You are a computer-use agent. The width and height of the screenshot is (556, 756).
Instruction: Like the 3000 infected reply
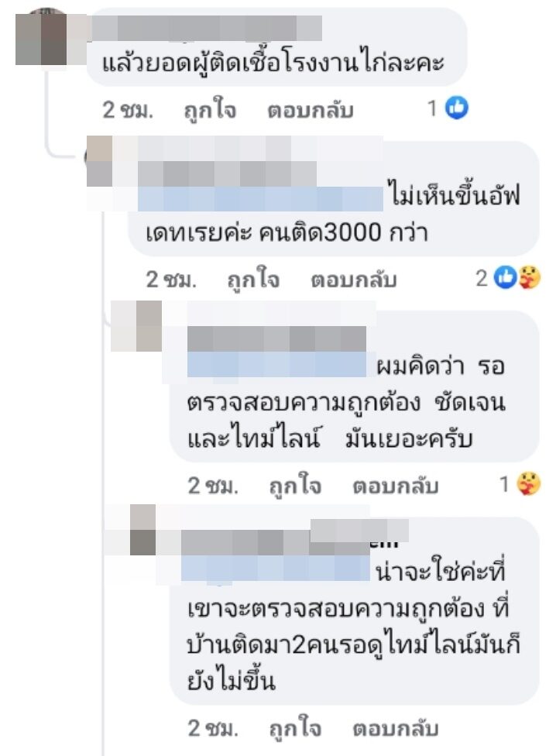[x=253, y=279]
